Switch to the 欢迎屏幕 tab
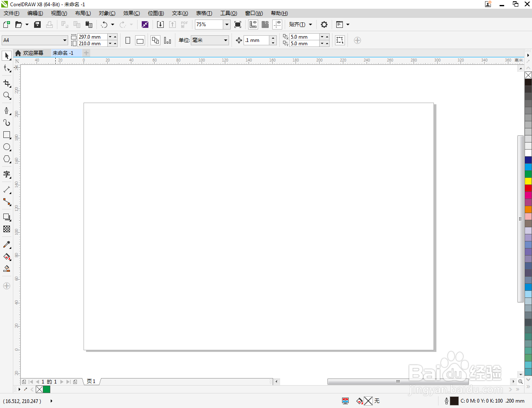532x408 pixels. click(x=32, y=53)
